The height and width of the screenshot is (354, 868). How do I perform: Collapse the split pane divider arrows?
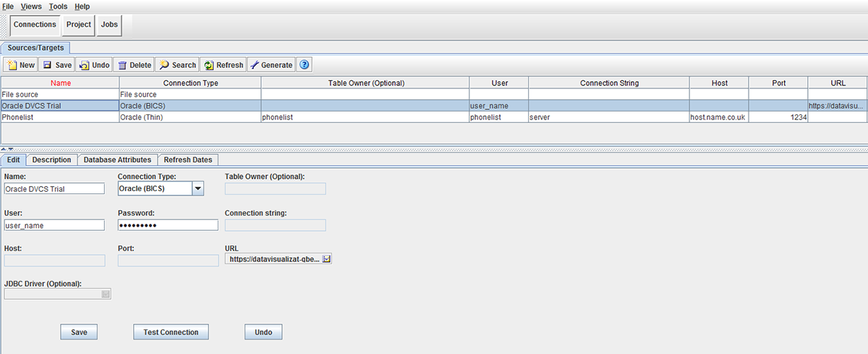[7, 148]
